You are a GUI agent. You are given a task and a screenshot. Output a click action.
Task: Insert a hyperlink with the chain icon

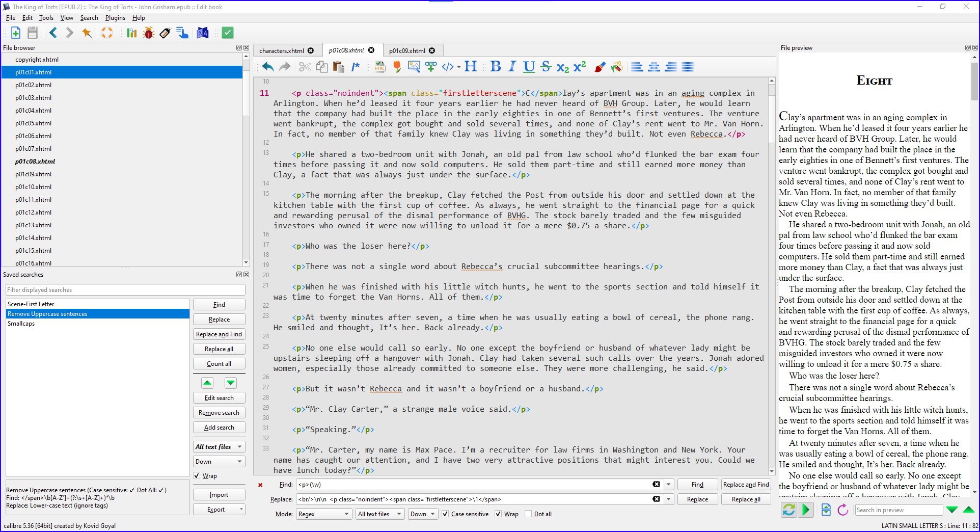point(431,67)
